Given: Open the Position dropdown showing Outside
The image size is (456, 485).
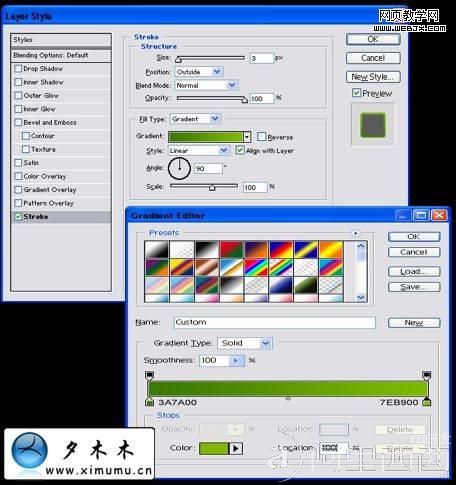Looking at the screenshot, I should coord(199,72).
